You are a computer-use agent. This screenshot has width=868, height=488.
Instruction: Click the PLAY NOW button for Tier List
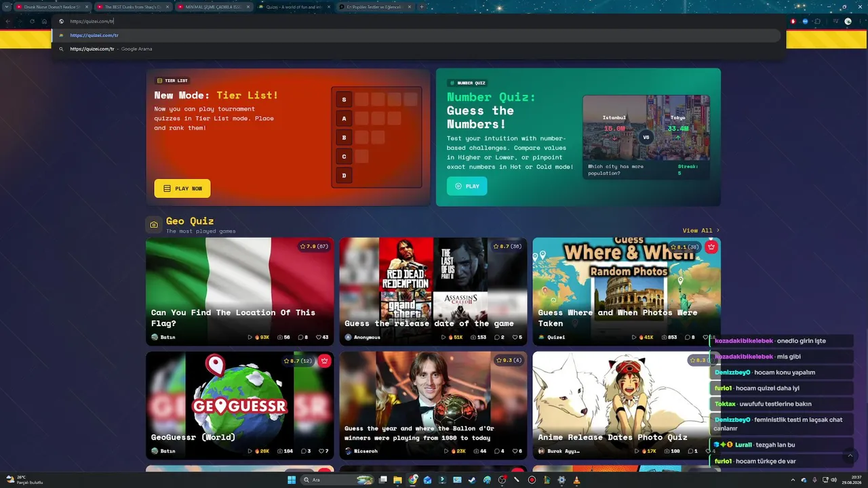(182, 188)
